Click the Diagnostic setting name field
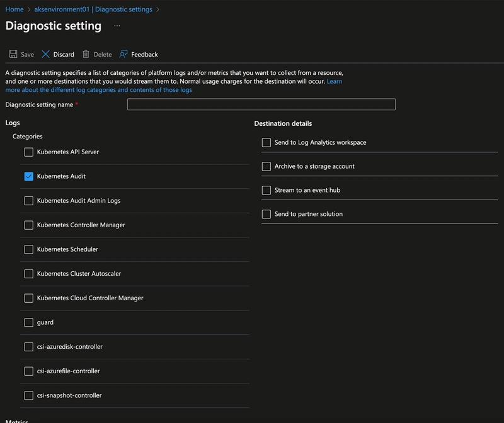504x423 pixels. (261, 104)
